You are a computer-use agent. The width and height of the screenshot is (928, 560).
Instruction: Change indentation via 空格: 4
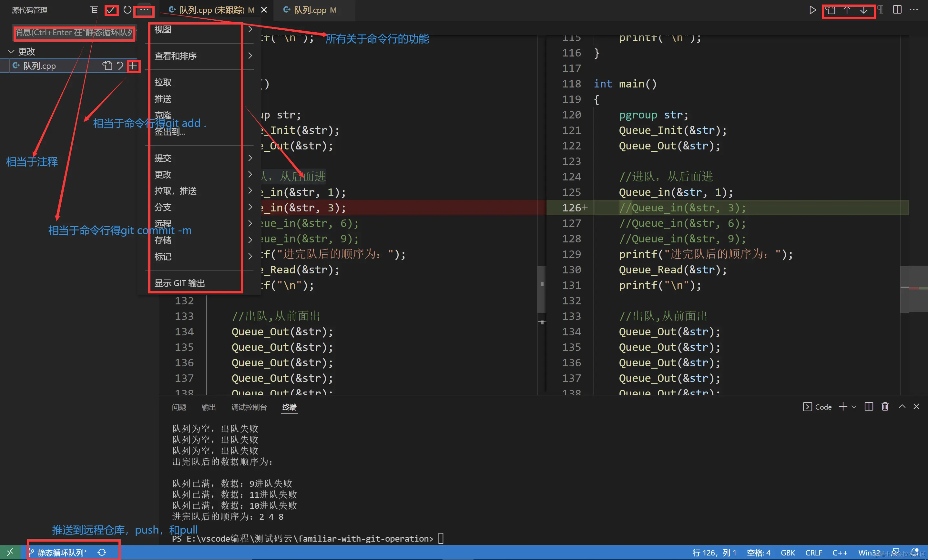(x=759, y=553)
